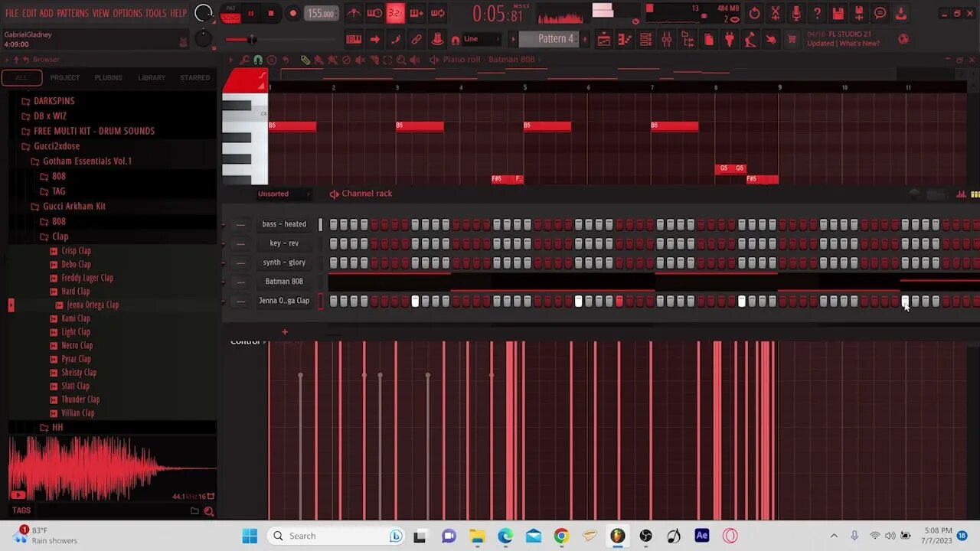Stop playback with the Stop button

tap(270, 13)
